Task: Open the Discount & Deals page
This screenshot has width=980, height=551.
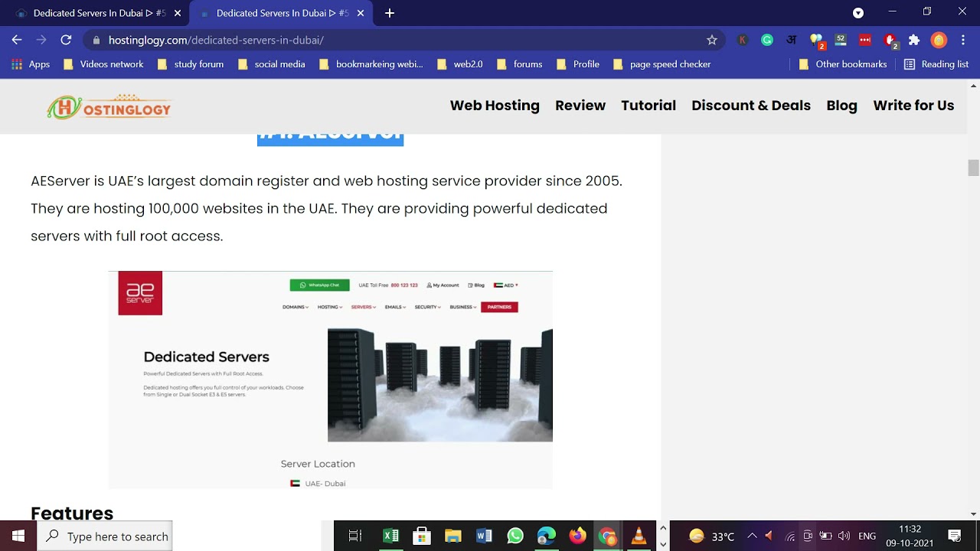Action: point(751,106)
